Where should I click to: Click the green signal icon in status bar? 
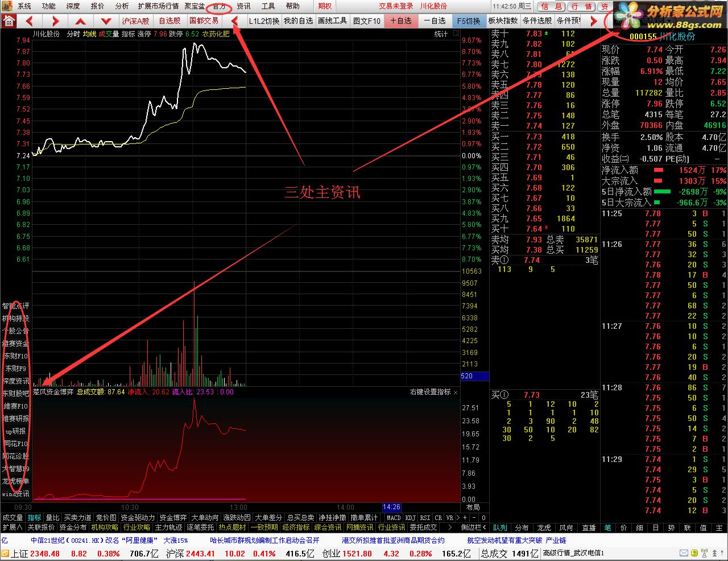tap(705, 553)
